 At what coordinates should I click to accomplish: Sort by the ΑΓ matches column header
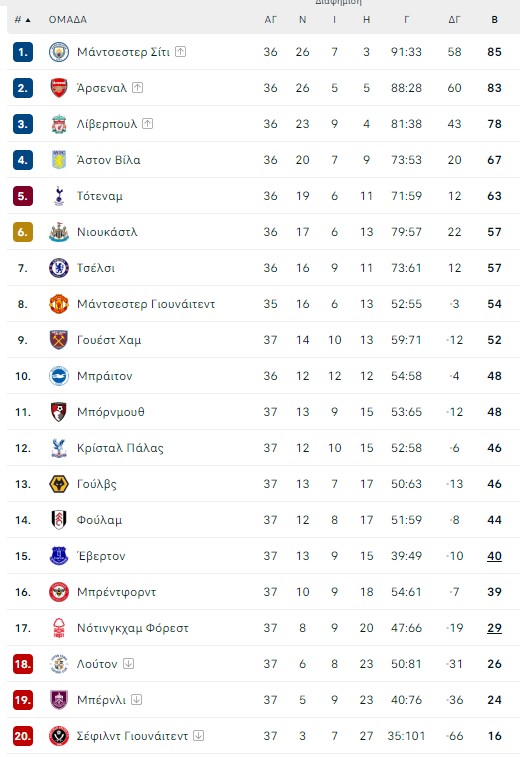click(x=270, y=20)
